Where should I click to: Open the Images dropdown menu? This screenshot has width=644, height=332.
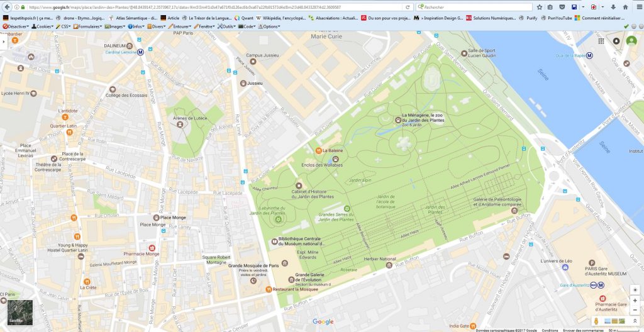115,26
